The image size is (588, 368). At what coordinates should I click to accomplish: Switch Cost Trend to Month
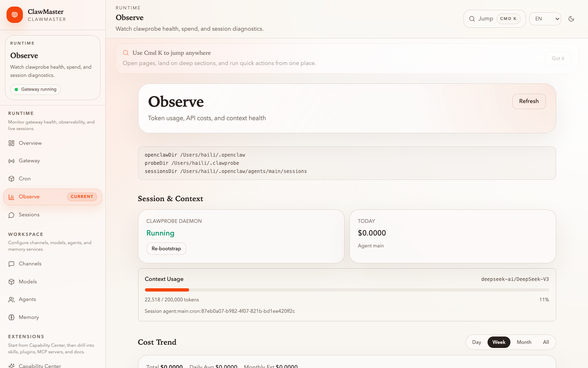click(x=524, y=342)
